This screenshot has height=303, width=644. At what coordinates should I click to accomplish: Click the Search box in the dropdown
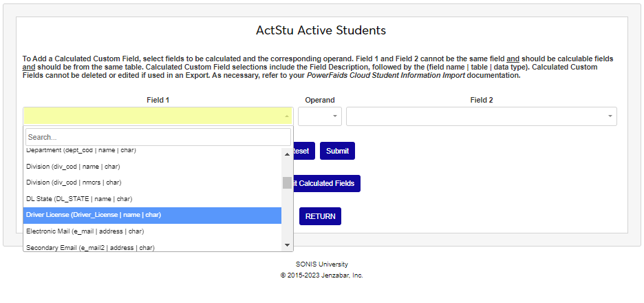coord(158,137)
